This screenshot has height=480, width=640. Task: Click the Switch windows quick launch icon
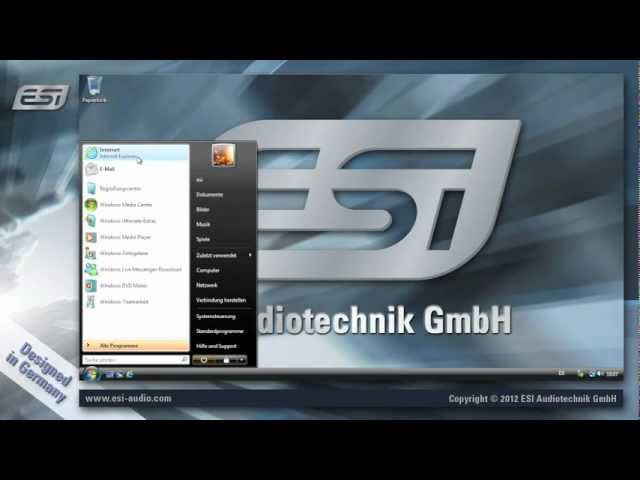(120, 374)
